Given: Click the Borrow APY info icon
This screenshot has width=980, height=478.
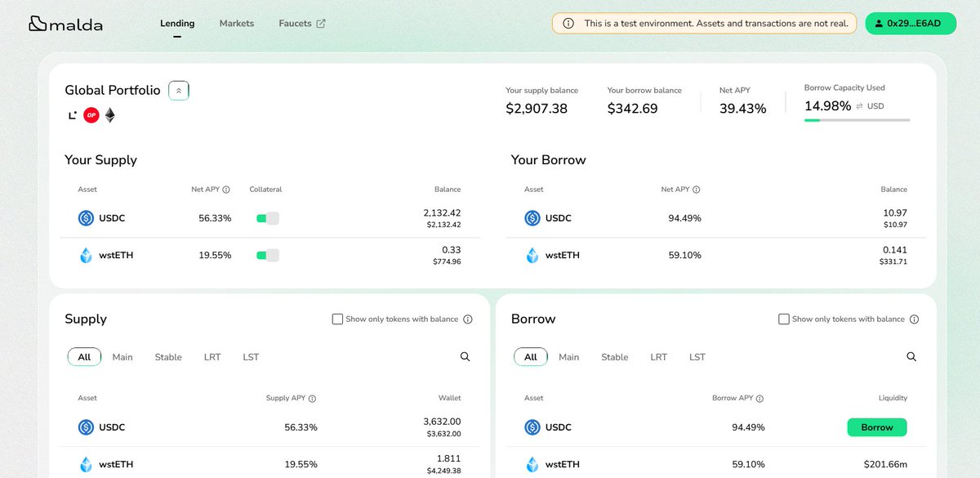Looking at the screenshot, I should tap(759, 399).
